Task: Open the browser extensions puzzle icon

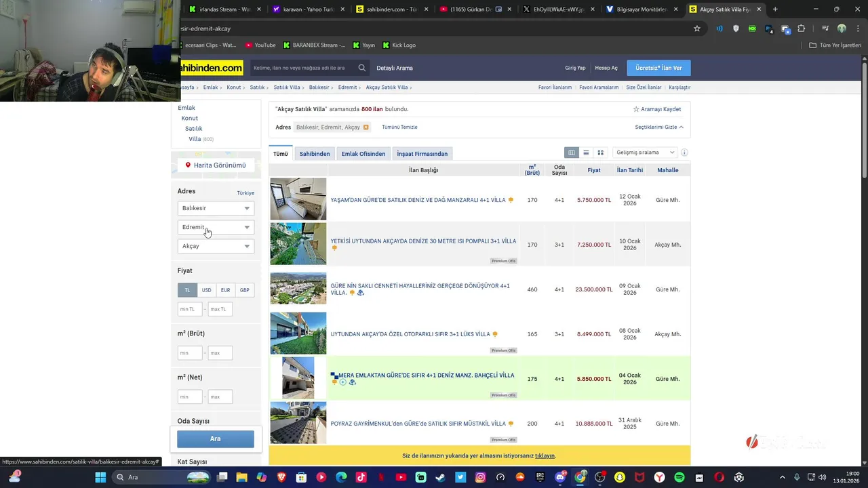Action: tap(802, 28)
